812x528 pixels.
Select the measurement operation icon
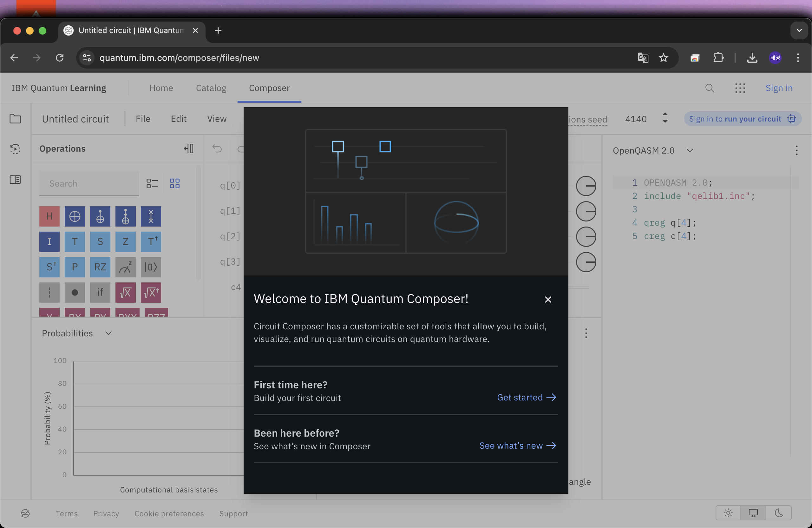point(126,267)
